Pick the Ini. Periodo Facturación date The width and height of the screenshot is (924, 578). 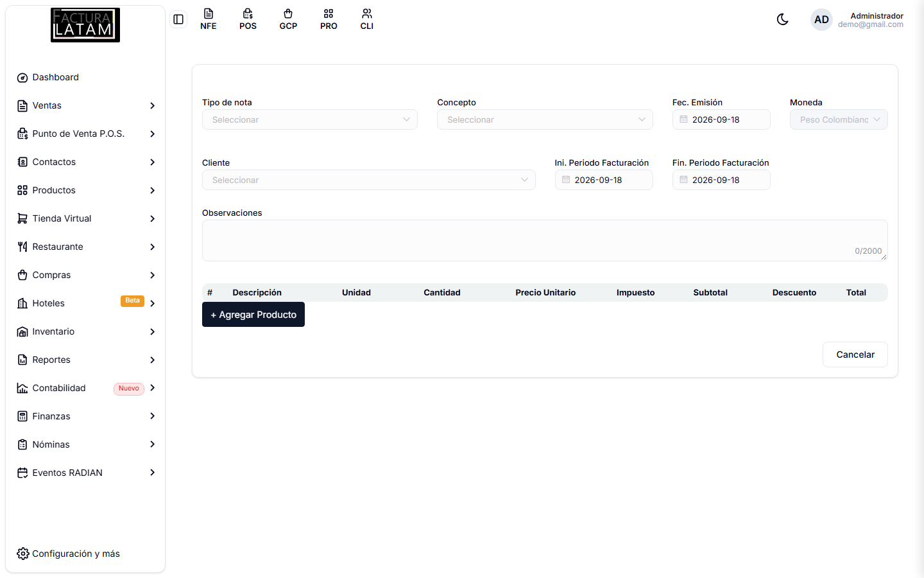[x=604, y=180]
